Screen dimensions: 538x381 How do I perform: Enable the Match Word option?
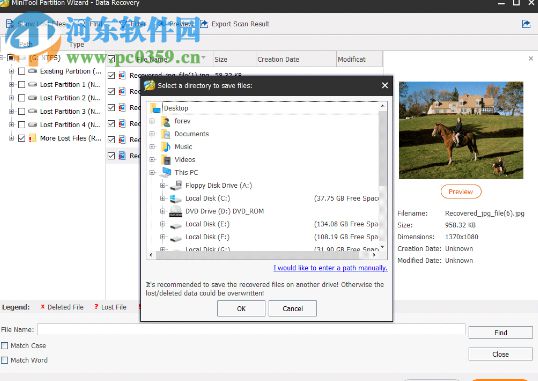(x=4, y=360)
